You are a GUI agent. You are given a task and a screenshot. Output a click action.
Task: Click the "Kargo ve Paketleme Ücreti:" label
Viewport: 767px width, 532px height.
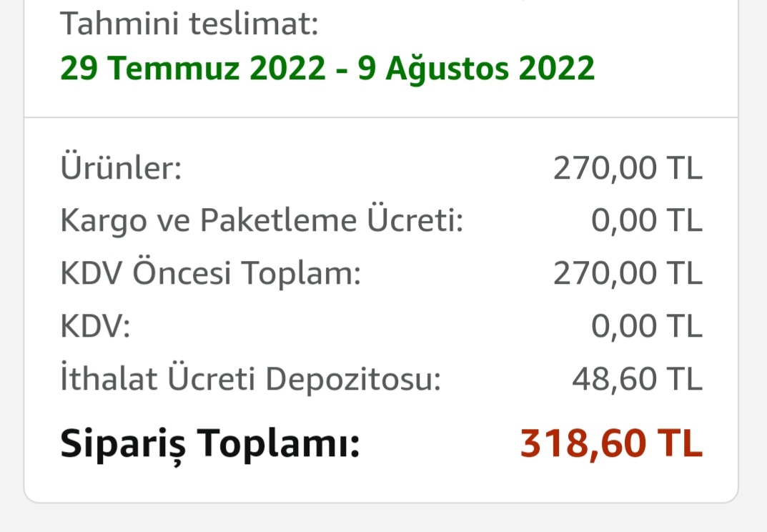point(262,222)
